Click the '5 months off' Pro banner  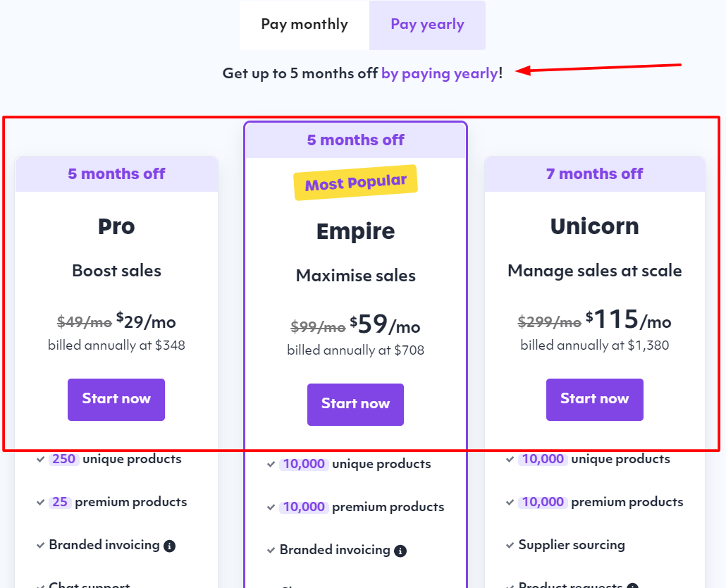click(x=116, y=173)
